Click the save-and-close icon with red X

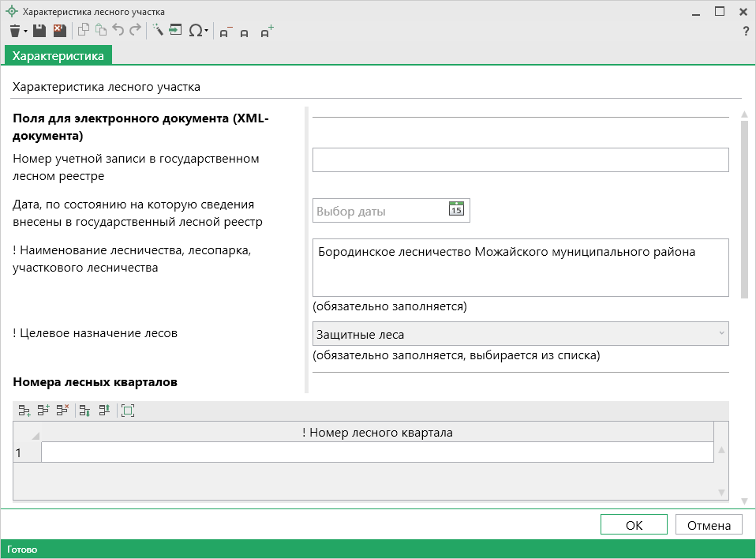click(59, 31)
